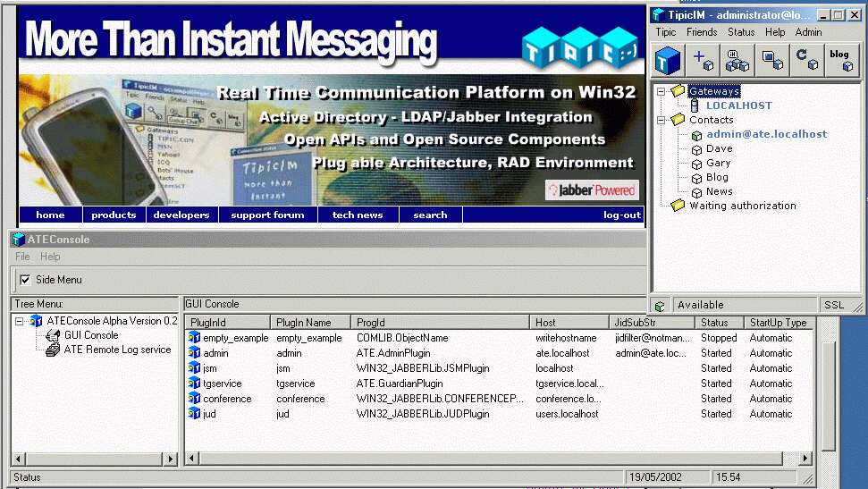Sort by the JidSubStr column header
Viewport: 868px width, 489px height.
652,323
